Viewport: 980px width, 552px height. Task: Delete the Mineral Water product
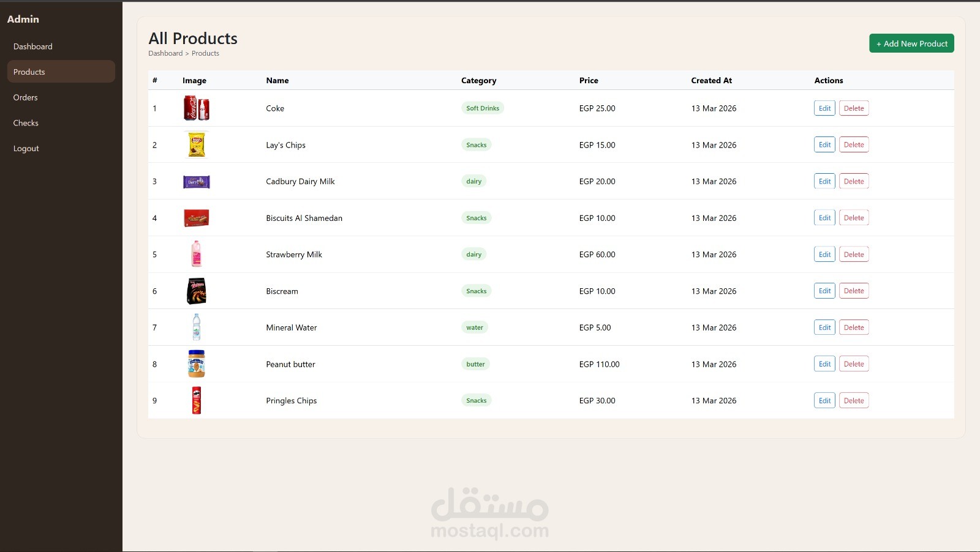[853, 327]
